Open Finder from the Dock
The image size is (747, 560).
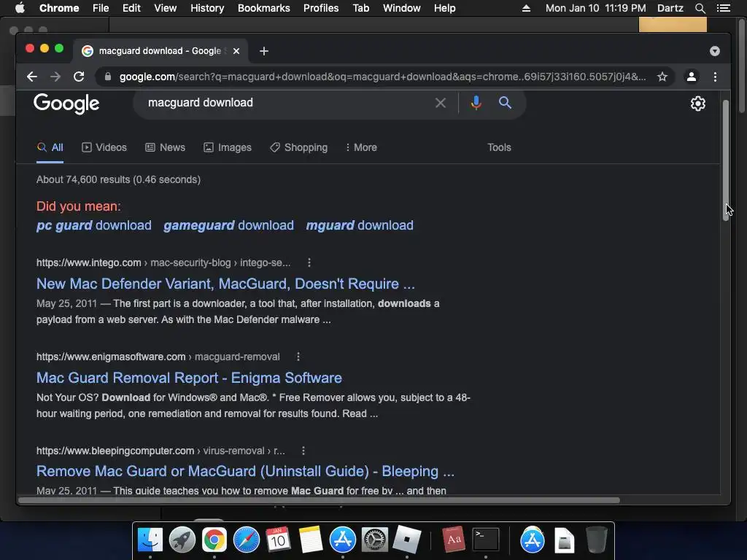click(x=150, y=540)
